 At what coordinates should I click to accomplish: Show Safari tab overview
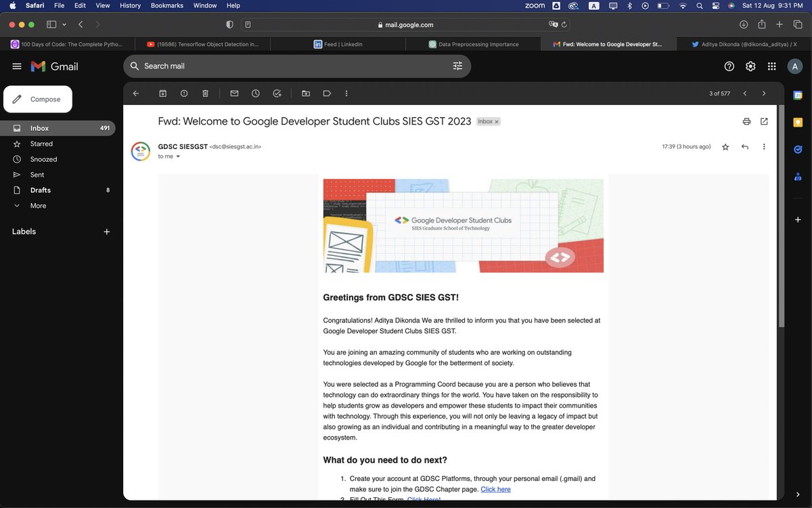[x=797, y=24]
